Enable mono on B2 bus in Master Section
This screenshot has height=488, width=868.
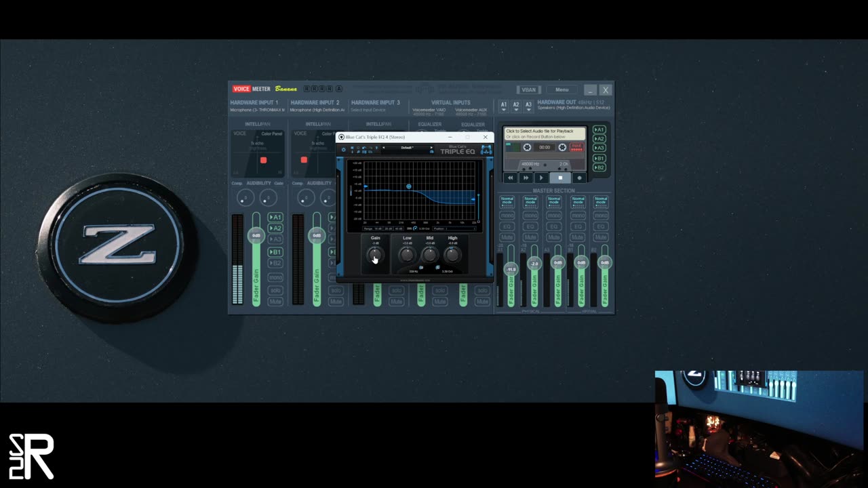tap(601, 216)
